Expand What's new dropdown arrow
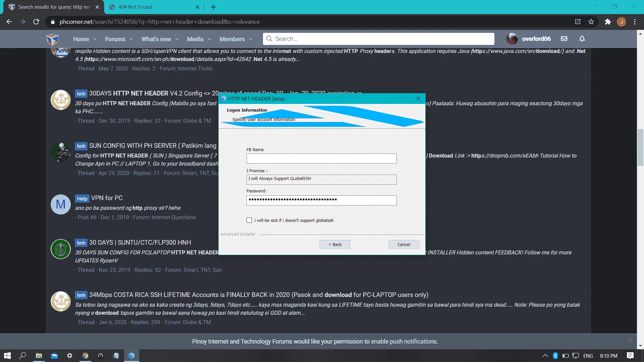This screenshot has width=644, height=362. (x=177, y=39)
